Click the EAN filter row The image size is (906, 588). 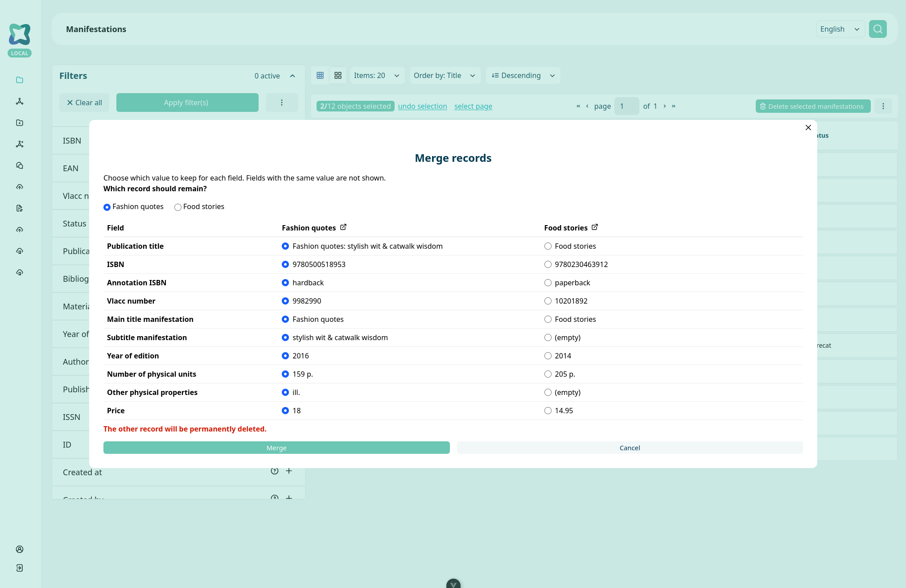[x=71, y=169]
